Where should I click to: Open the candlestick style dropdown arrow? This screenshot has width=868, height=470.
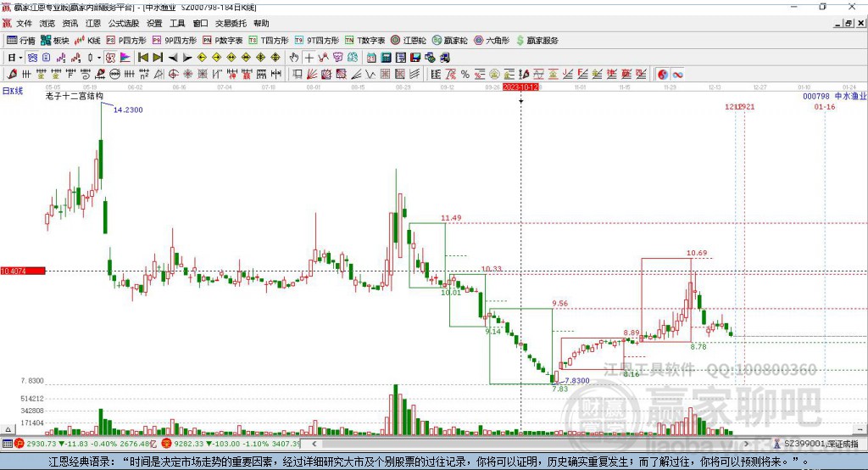[x=99, y=57]
